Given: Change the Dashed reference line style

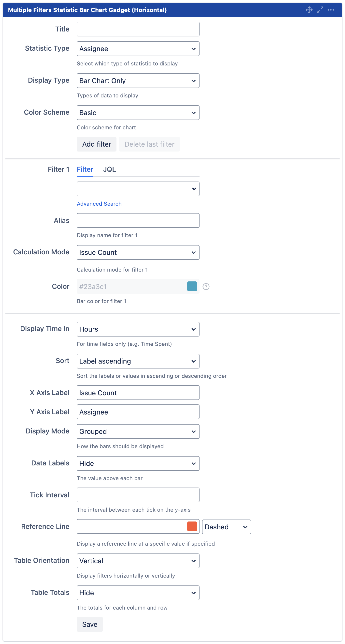Looking at the screenshot, I should click(x=226, y=527).
